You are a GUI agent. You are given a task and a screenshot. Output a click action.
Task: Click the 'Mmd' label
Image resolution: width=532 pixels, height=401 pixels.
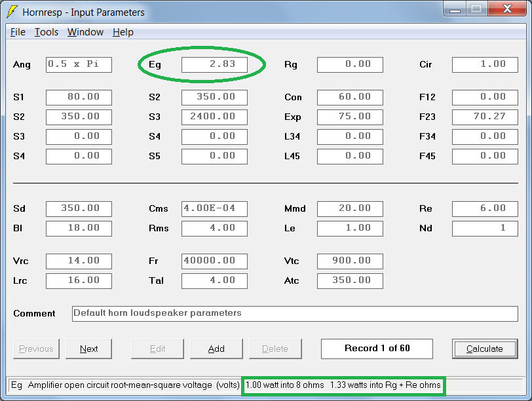point(295,208)
